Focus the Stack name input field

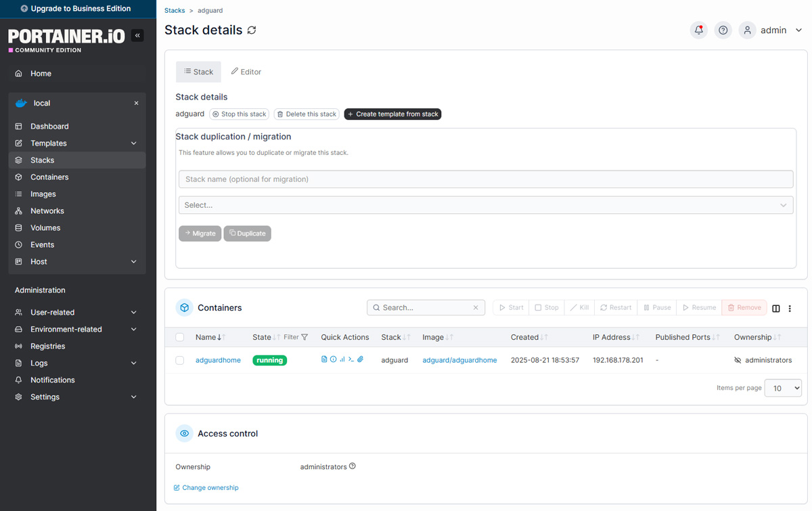[x=486, y=179]
